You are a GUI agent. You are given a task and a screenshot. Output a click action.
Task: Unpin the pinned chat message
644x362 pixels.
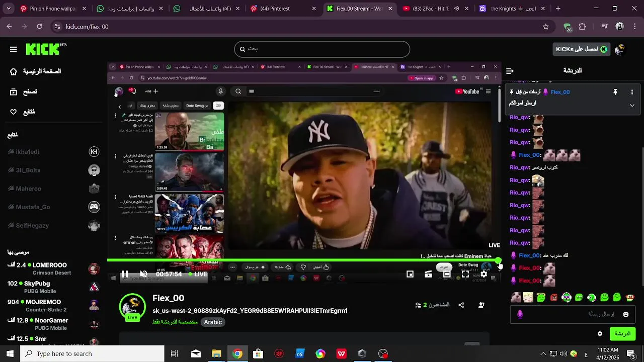click(615, 92)
